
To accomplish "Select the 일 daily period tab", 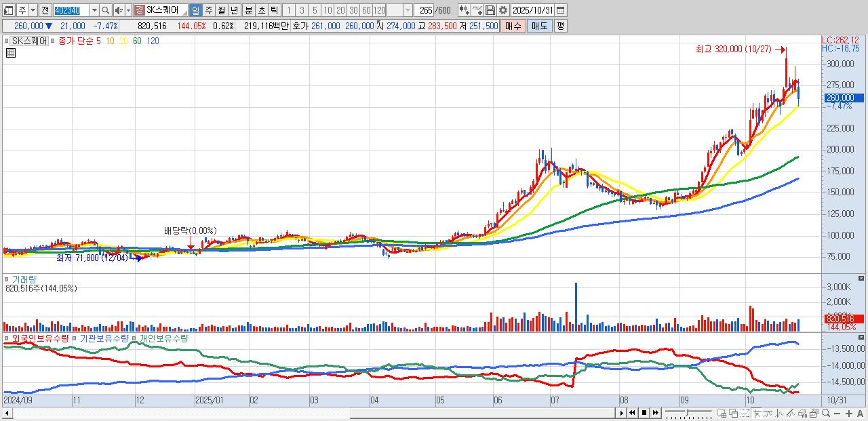I will point(195,10).
